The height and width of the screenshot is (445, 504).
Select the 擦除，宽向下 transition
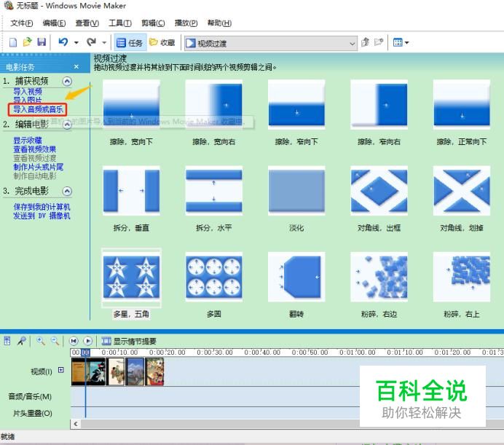pos(131,104)
